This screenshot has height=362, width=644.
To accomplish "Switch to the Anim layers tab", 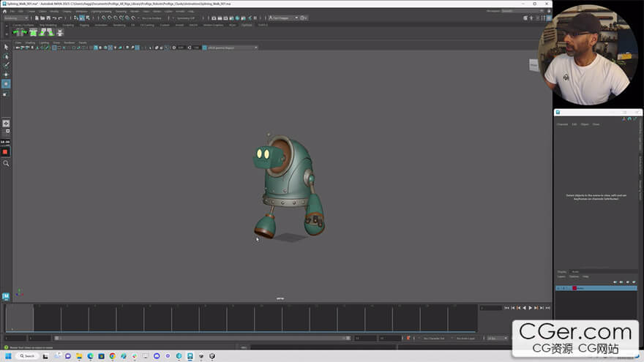I will (575, 272).
